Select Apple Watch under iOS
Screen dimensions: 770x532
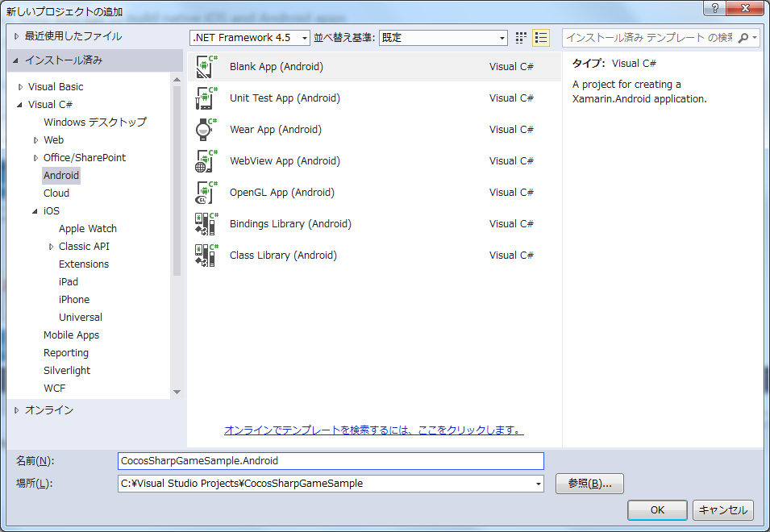87,229
